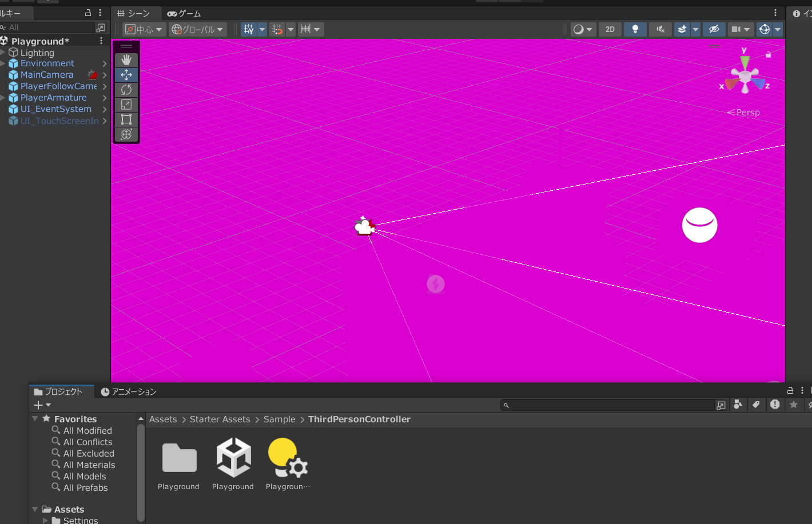Pick the Scale tool
Viewport: 812px width, 524px height.
(126, 105)
